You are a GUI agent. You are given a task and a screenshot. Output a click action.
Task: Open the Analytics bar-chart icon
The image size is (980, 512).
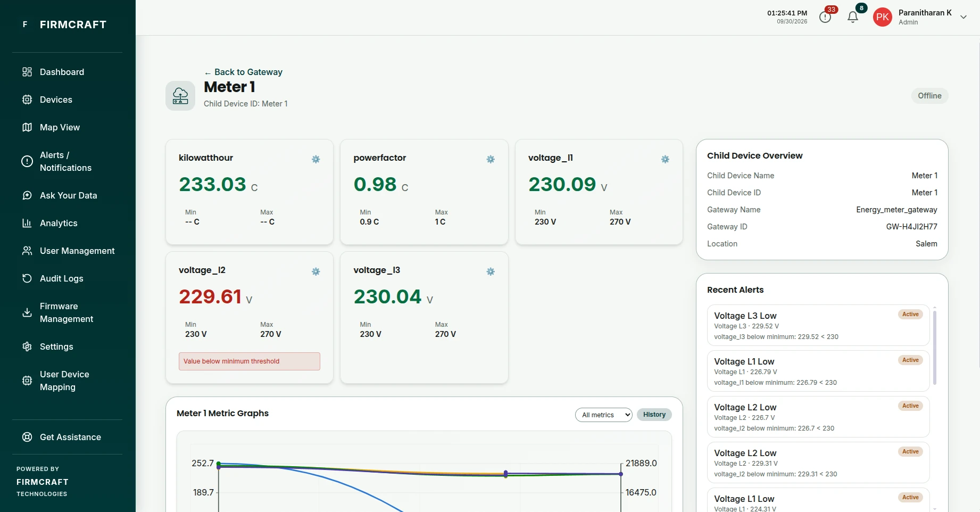click(x=27, y=223)
